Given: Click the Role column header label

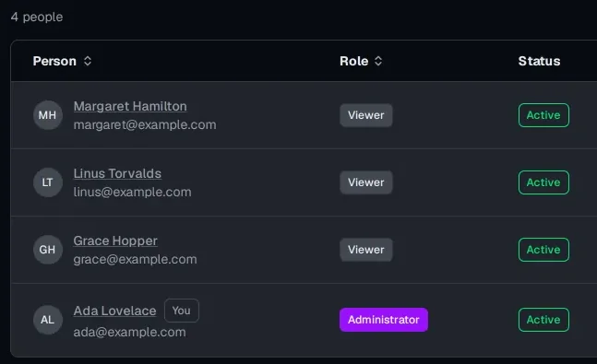Looking at the screenshot, I should tap(353, 61).
